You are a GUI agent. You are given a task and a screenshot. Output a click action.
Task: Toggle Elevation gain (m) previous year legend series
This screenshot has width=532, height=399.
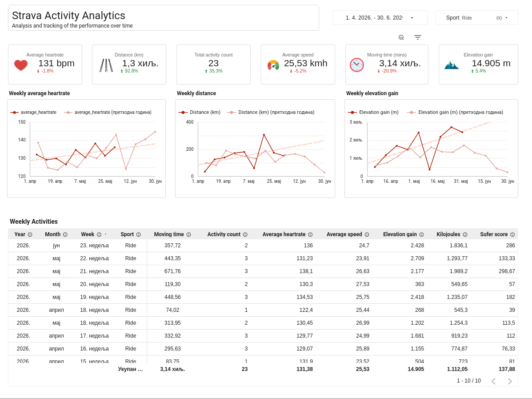[455, 113]
